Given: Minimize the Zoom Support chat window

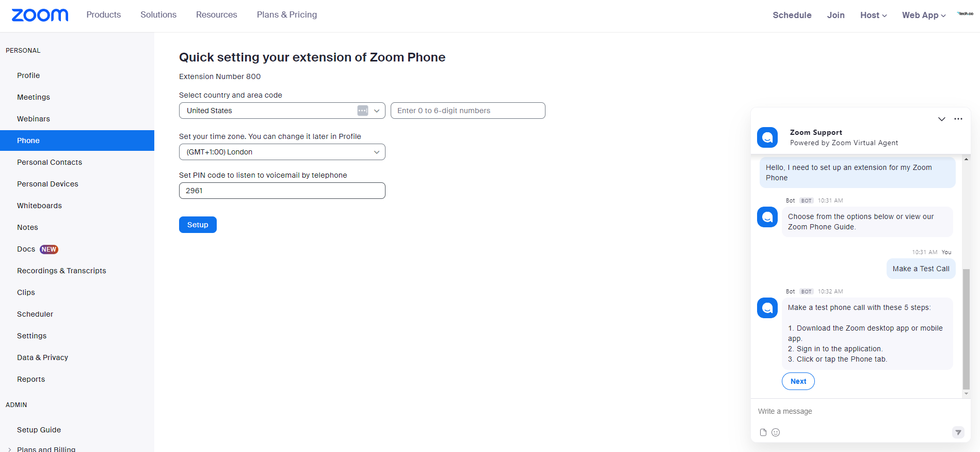Looking at the screenshot, I should coord(941,119).
